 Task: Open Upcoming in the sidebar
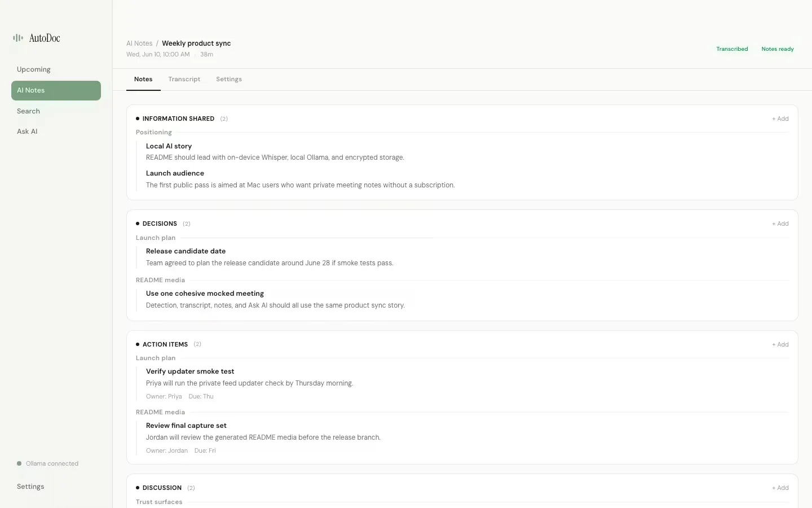56,69
